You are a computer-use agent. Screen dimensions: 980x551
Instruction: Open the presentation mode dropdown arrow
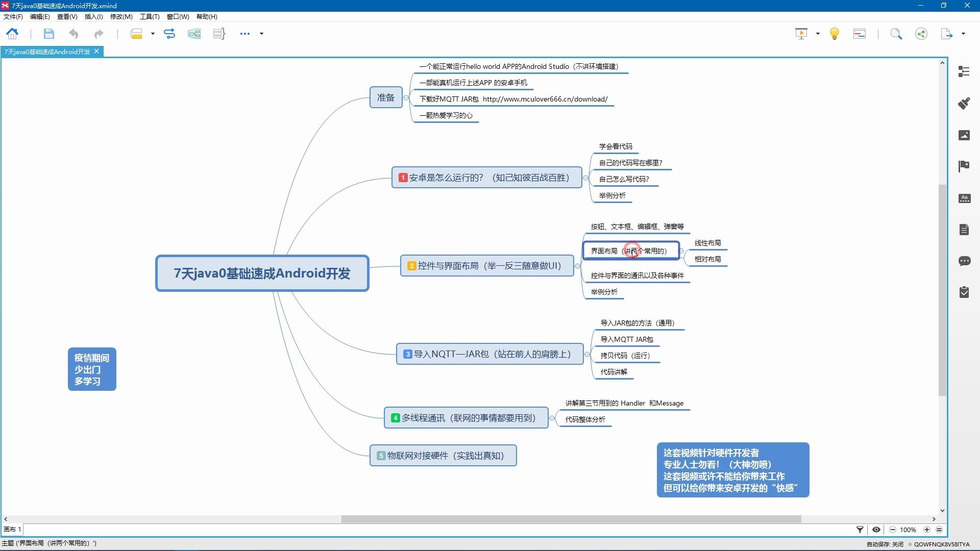point(818,34)
